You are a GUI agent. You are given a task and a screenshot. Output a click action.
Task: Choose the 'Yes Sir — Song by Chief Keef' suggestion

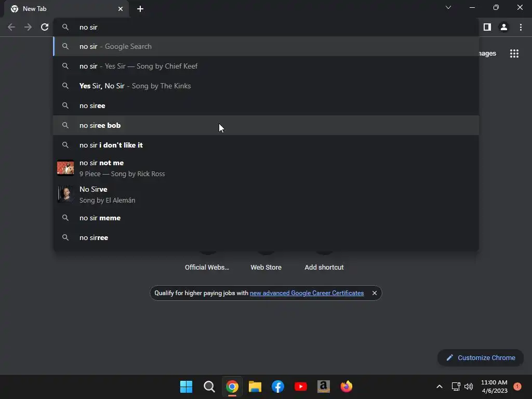pyautogui.click(x=266, y=66)
